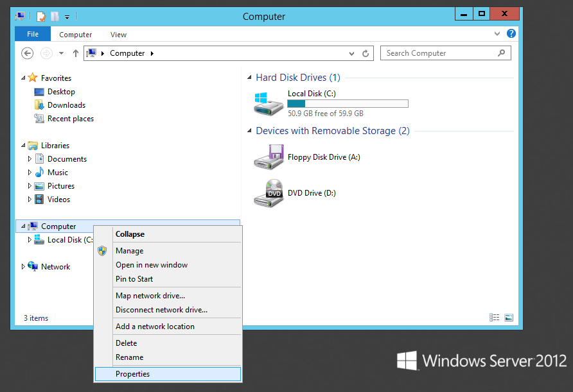Choose Delete from context menu
This screenshot has width=573, height=392.
click(x=168, y=343)
